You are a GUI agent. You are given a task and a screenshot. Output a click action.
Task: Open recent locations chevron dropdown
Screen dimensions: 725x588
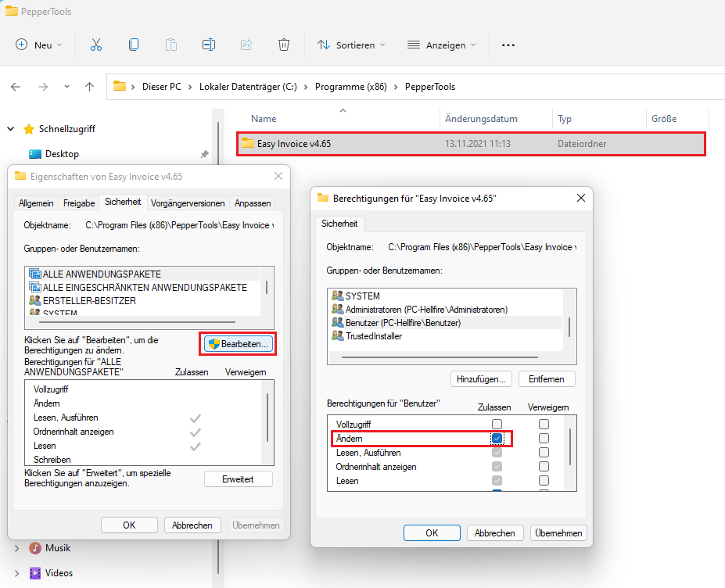(66, 87)
